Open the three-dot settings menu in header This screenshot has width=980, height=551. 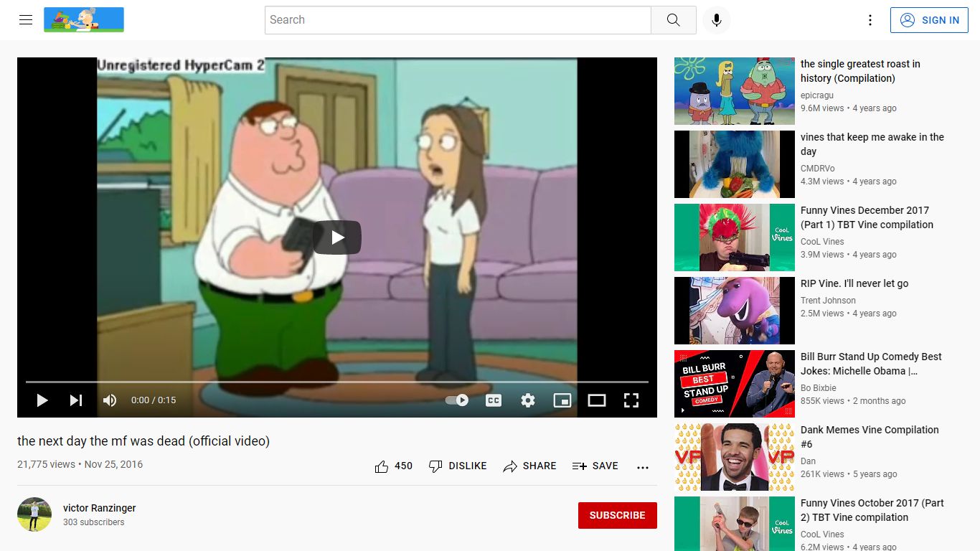[x=870, y=20]
